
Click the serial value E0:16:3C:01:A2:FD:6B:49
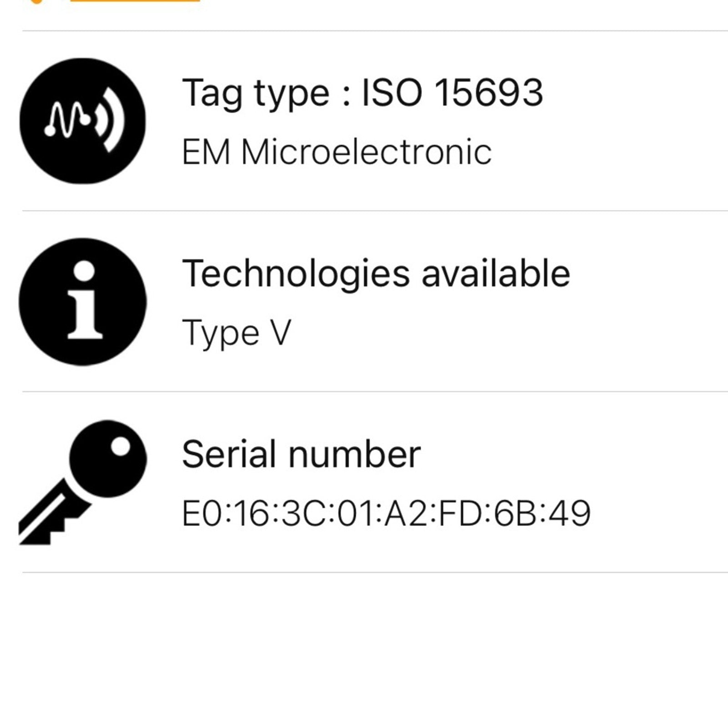386,513
